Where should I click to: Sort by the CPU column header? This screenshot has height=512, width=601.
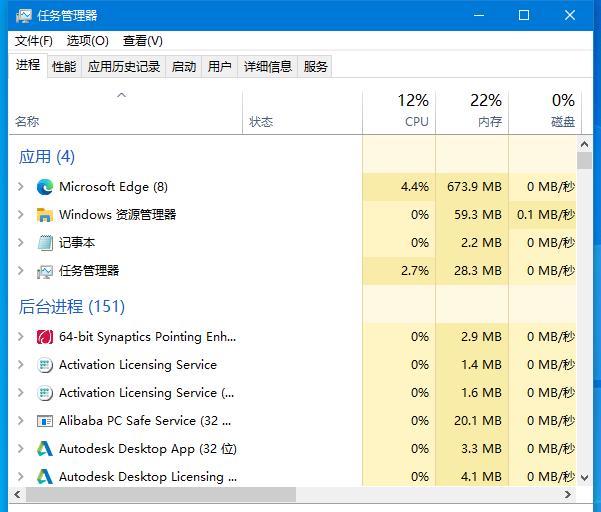(399, 112)
